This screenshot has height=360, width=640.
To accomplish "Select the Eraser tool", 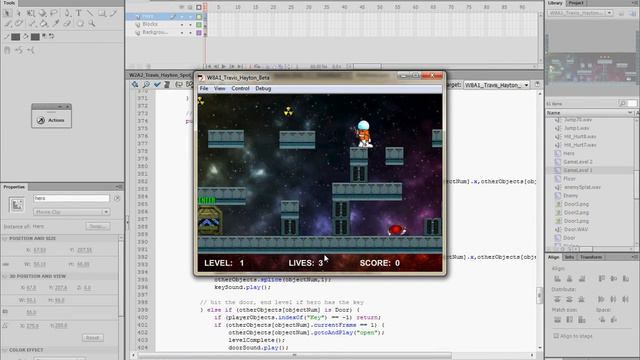I will pos(67,24).
